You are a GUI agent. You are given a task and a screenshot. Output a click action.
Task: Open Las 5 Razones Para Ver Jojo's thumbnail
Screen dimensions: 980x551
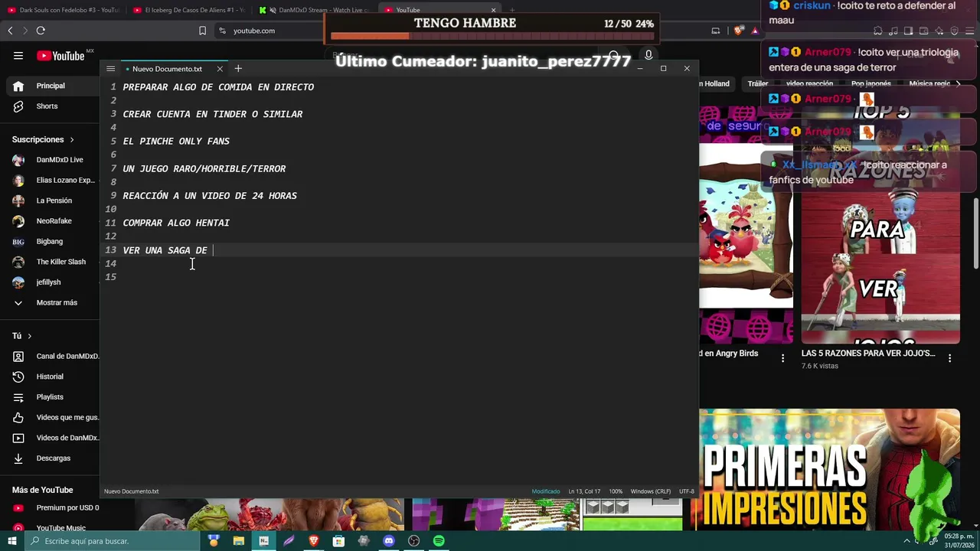[880, 226]
